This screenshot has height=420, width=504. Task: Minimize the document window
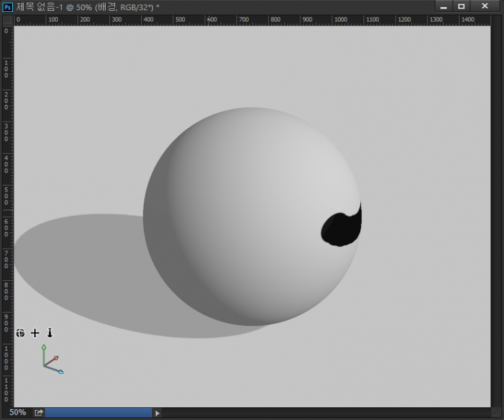444,6
